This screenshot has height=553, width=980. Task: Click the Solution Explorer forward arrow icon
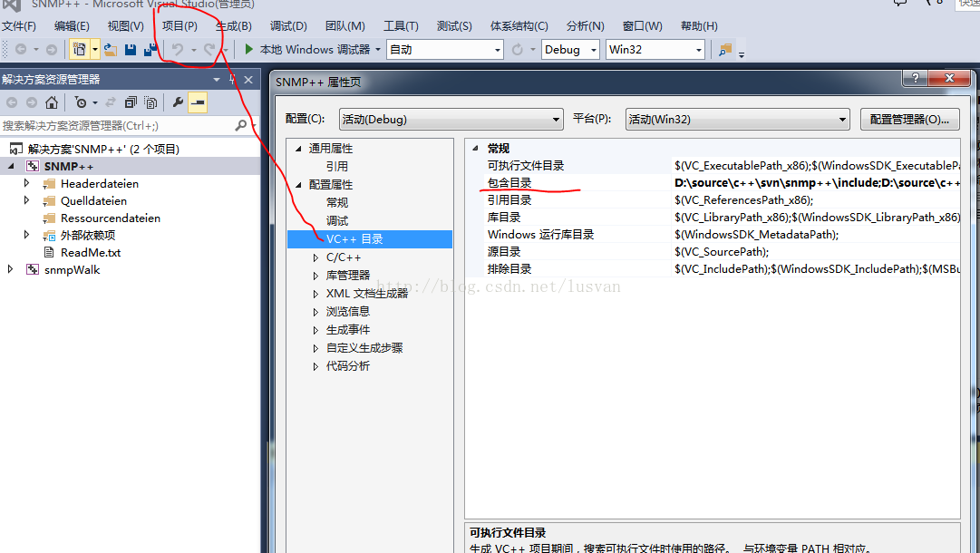(x=31, y=102)
